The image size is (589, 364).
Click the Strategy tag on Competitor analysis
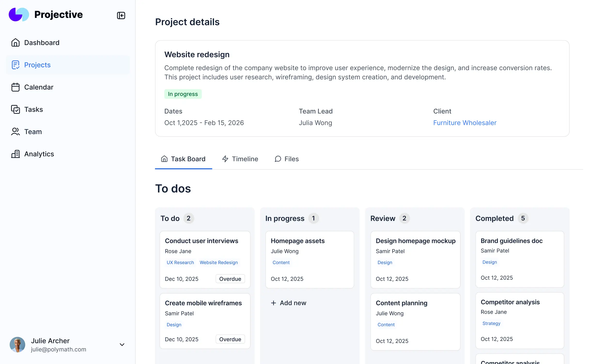point(491,323)
